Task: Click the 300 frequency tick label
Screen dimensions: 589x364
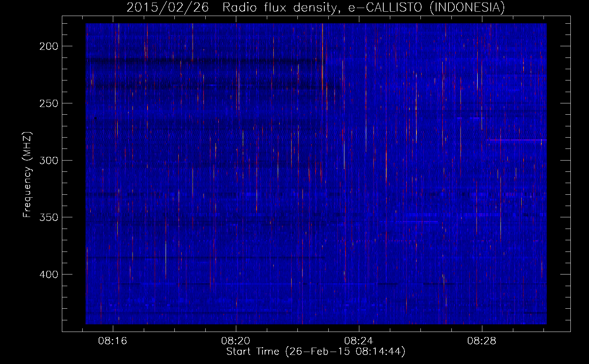Action: (49, 161)
